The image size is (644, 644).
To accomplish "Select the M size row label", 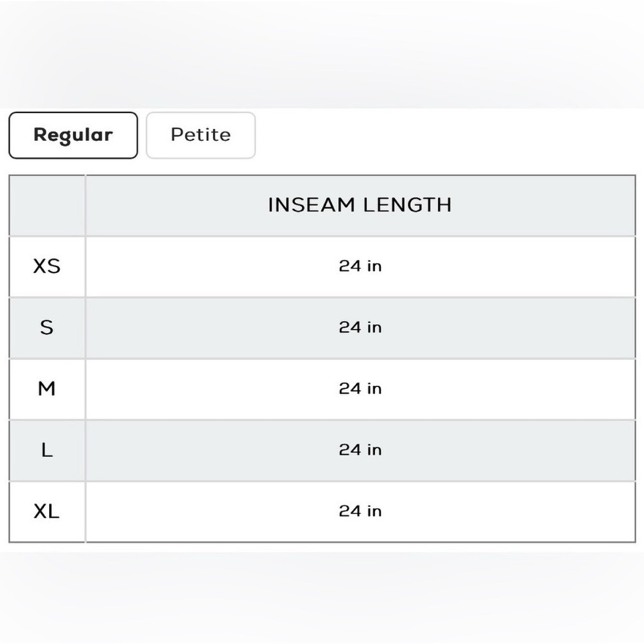I will tap(47, 388).
